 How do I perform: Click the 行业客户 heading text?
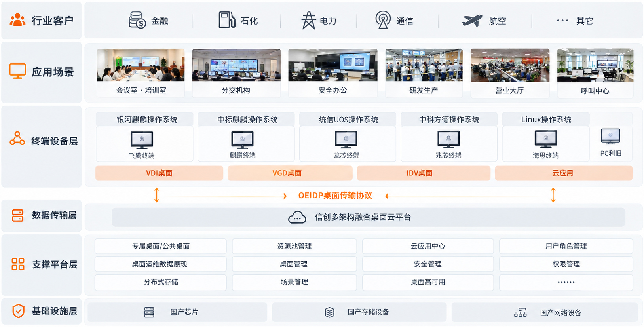(53, 21)
